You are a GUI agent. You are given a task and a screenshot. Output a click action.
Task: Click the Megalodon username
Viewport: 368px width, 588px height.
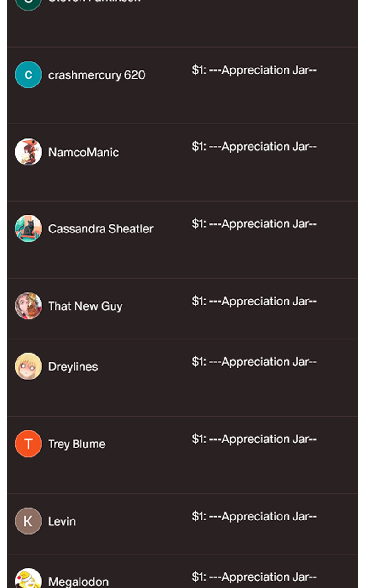[78, 582]
